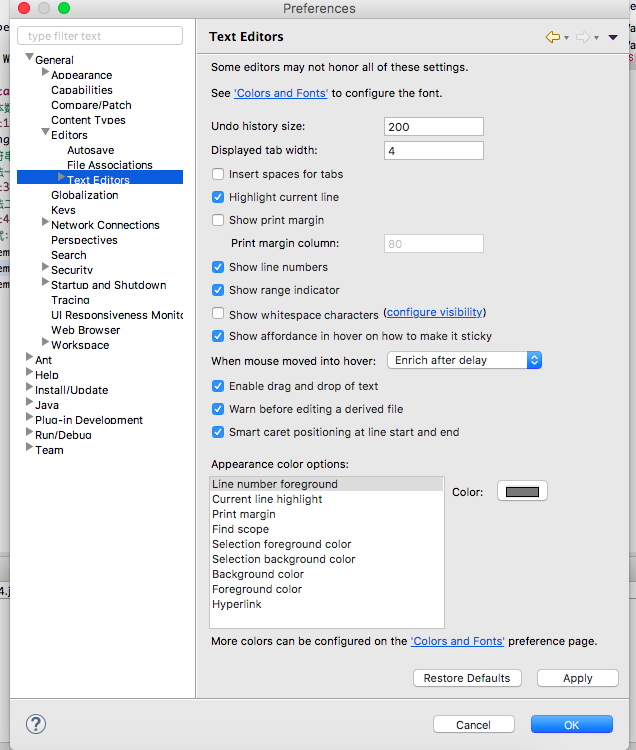Select Current line highlight option
636x750 pixels.
(327, 499)
